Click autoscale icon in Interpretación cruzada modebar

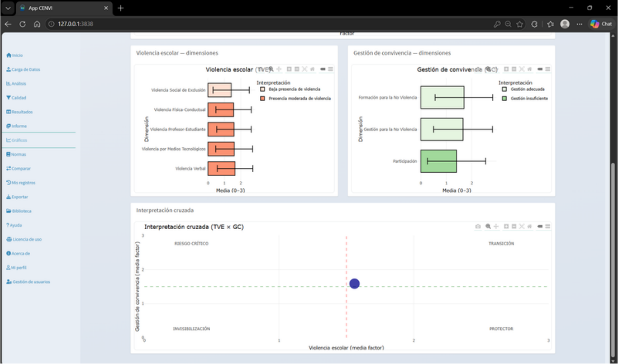coord(522,226)
